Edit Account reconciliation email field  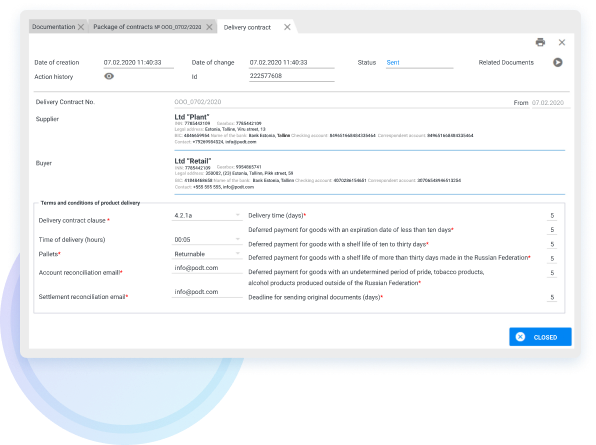(x=207, y=268)
